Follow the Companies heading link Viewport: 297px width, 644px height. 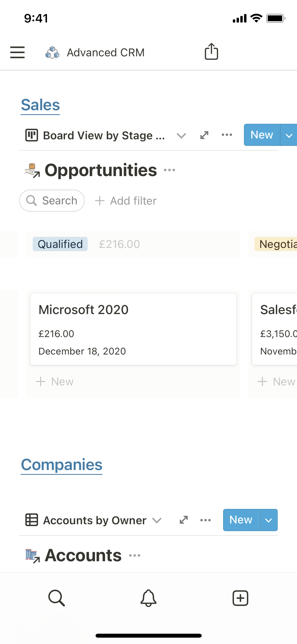(62, 464)
